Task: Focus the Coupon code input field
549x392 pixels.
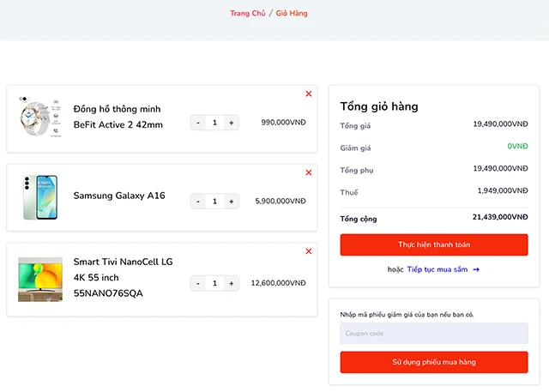Action: [x=433, y=334]
